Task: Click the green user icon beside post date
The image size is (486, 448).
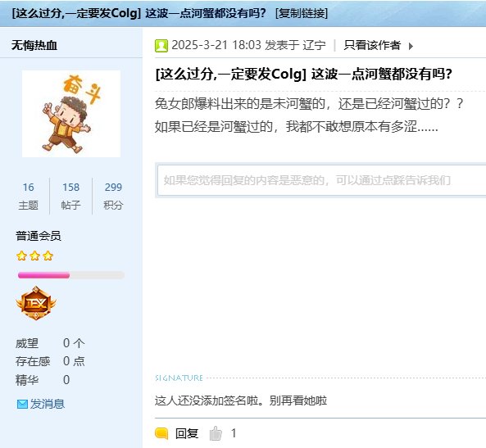Action: [161, 46]
